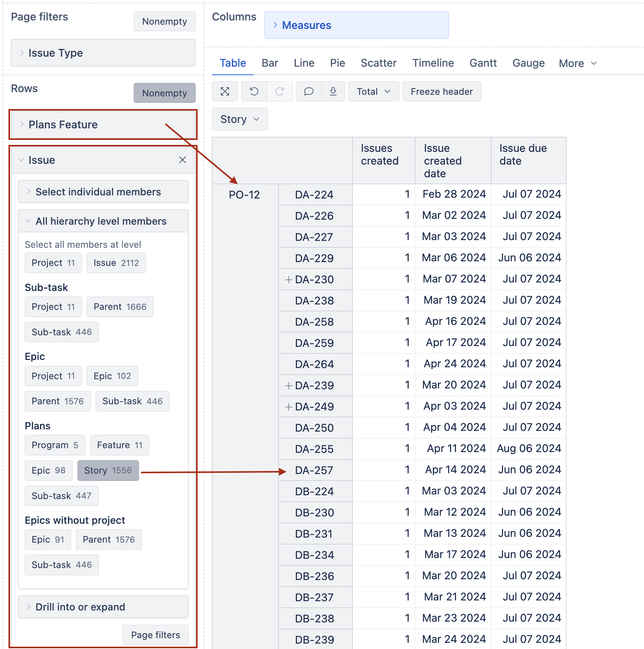Open the Total dropdown
644x649 pixels.
(x=373, y=91)
